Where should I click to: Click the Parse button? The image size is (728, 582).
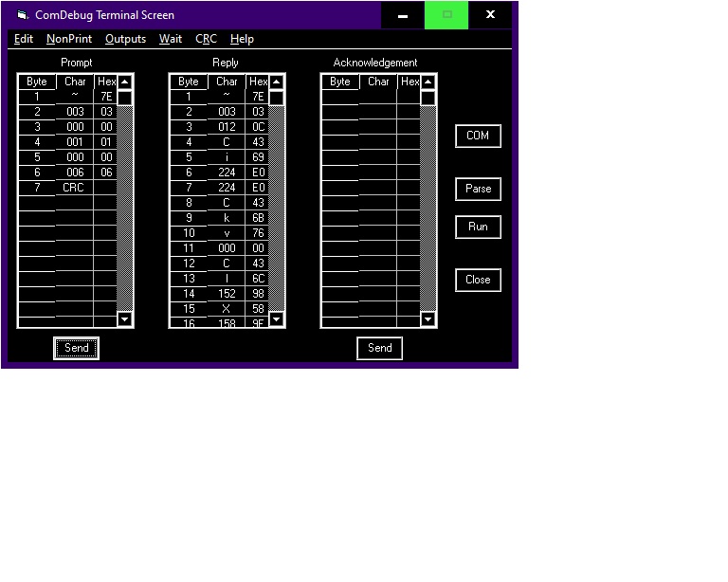[x=478, y=189]
